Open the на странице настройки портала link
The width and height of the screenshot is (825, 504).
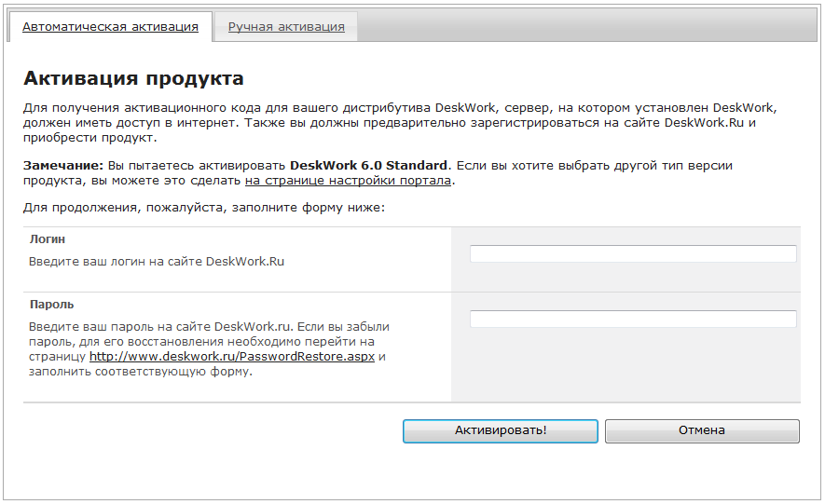(348, 181)
